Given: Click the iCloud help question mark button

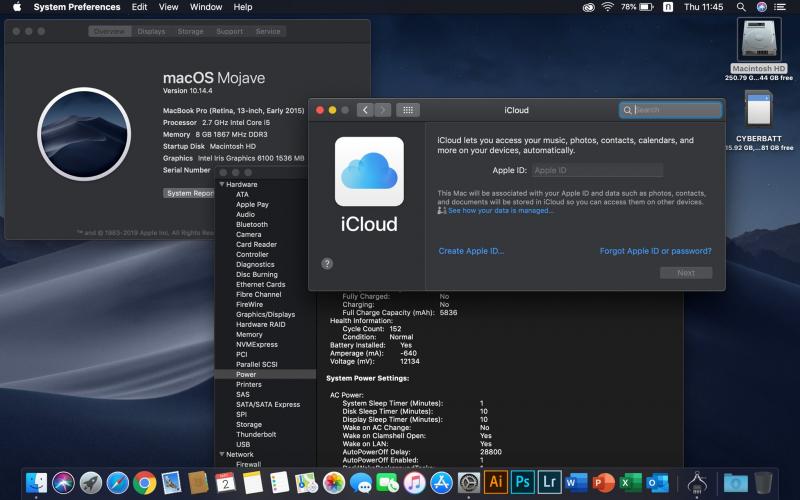Looking at the screenshot, I should click(327, 263).
